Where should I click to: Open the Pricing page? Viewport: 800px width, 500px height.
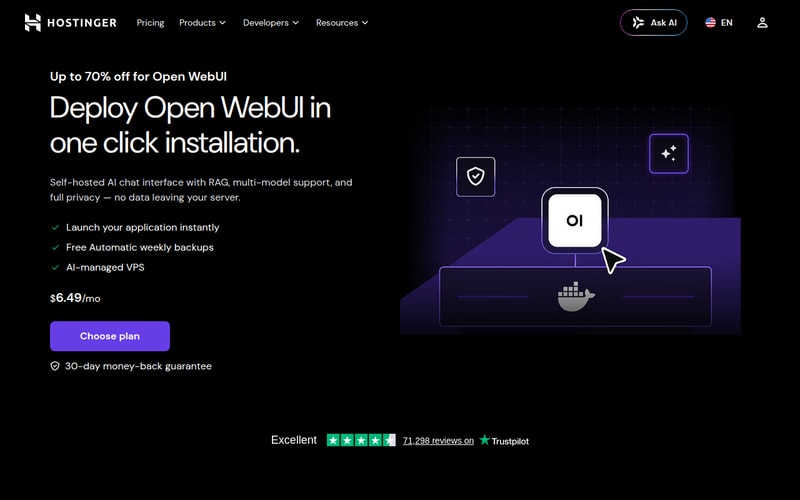[x=150, y=22]
